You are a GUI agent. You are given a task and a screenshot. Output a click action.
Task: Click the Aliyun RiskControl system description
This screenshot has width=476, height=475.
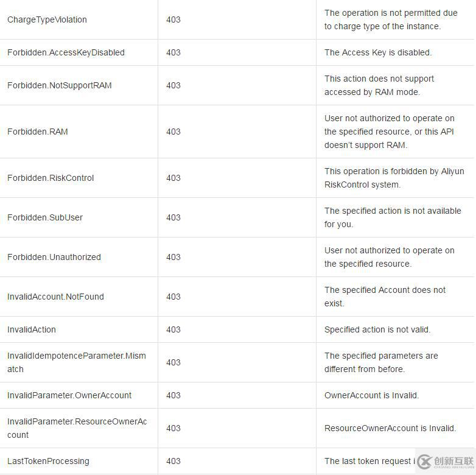[394, 178]
